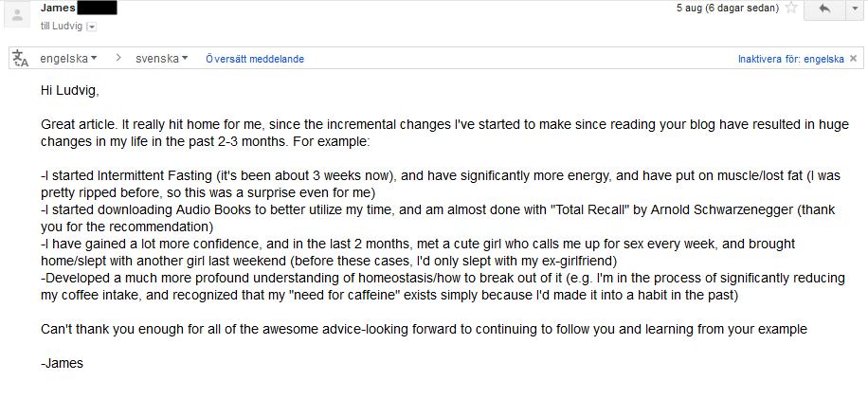
Task: Open the "svenska" target language dropdown
Action: (161, 59)
